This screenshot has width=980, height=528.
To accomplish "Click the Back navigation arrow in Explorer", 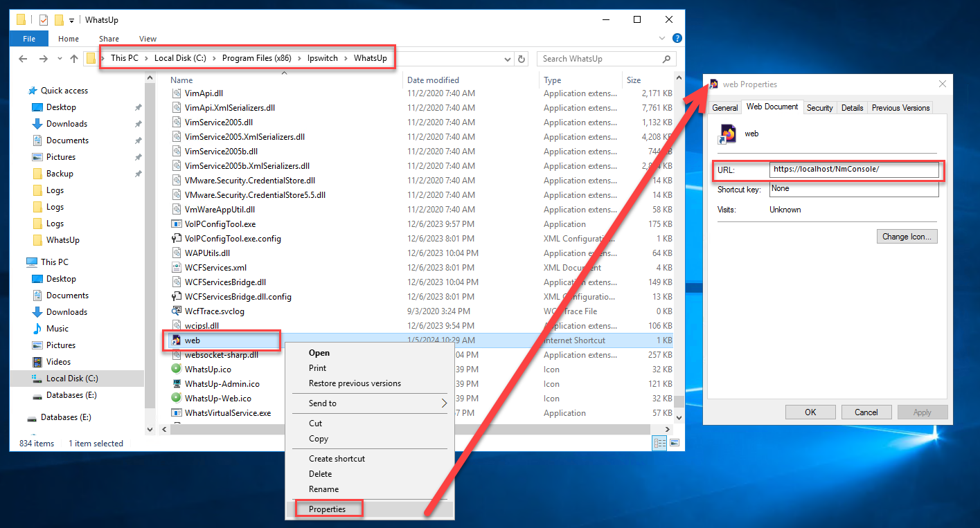I will pyautogui.click(x=23, y=59).
